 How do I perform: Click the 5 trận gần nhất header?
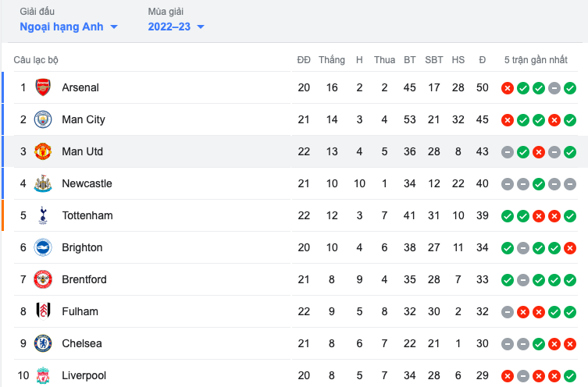click(x=536, y=60)
